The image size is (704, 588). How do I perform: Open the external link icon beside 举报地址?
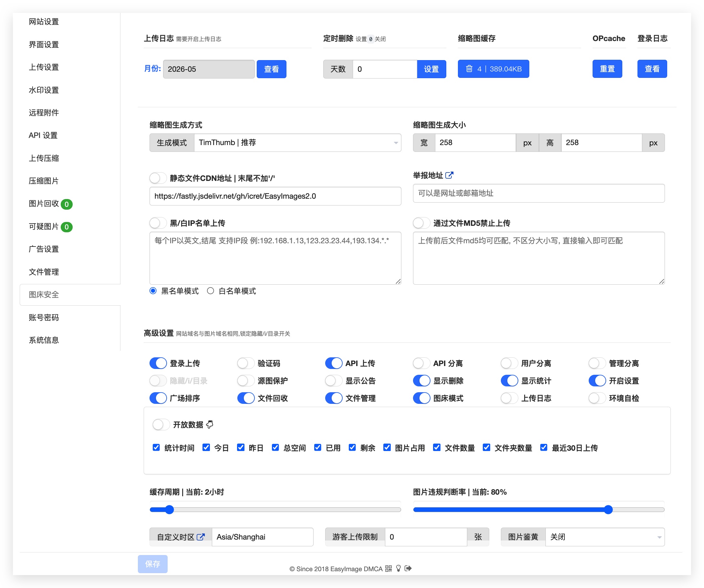[x=449, y=175]
